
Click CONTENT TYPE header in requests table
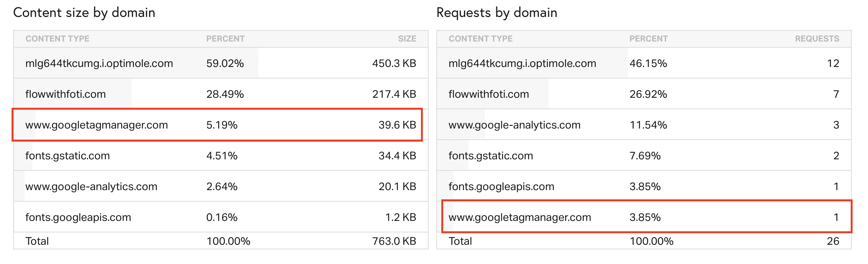pos(481,39)
